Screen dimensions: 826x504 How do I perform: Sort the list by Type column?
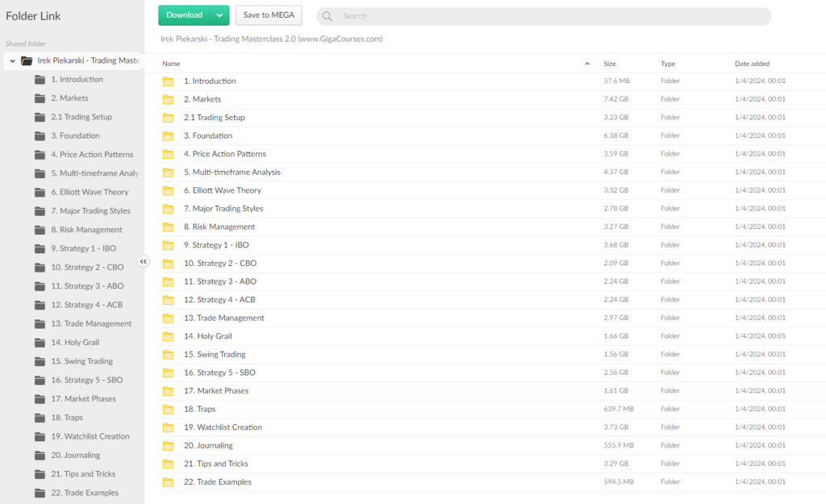(668, 64)
